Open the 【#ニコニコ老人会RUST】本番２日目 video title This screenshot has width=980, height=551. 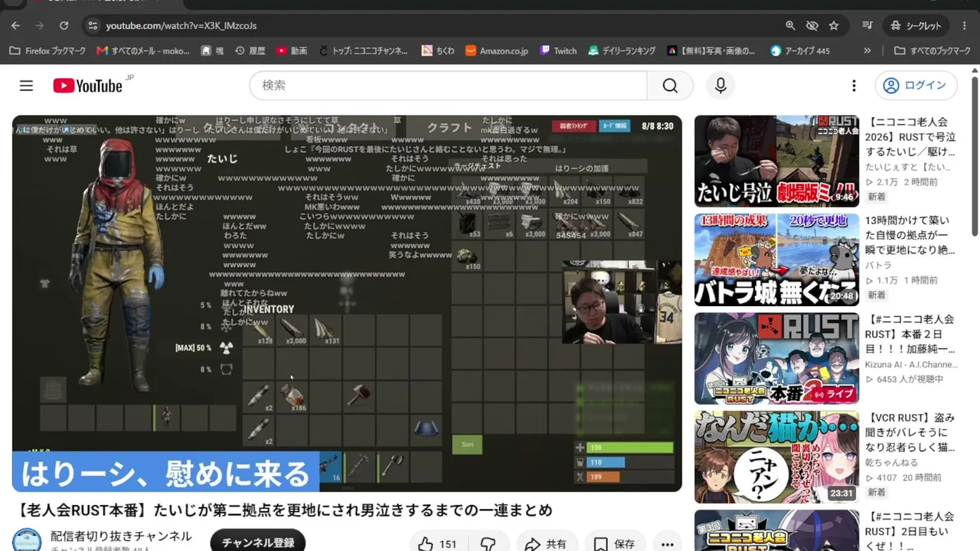(910, 334)
